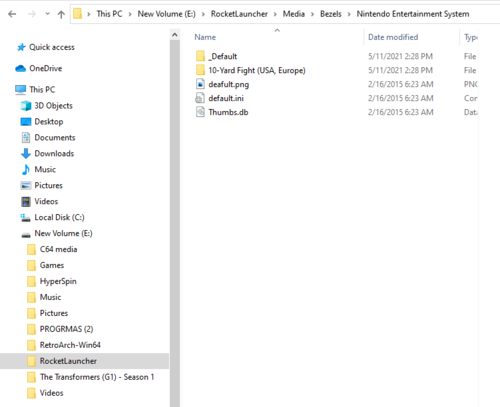Screen dimensions: 500x407
Task: Click Nintendo Entertainment System breadcrumb segment
Action: (x=413, y=14)
